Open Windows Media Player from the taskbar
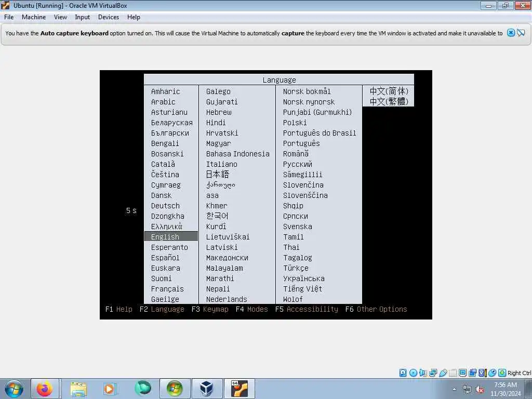The height and width of the screenshot is (399, 532). click(x=109, y=389)
